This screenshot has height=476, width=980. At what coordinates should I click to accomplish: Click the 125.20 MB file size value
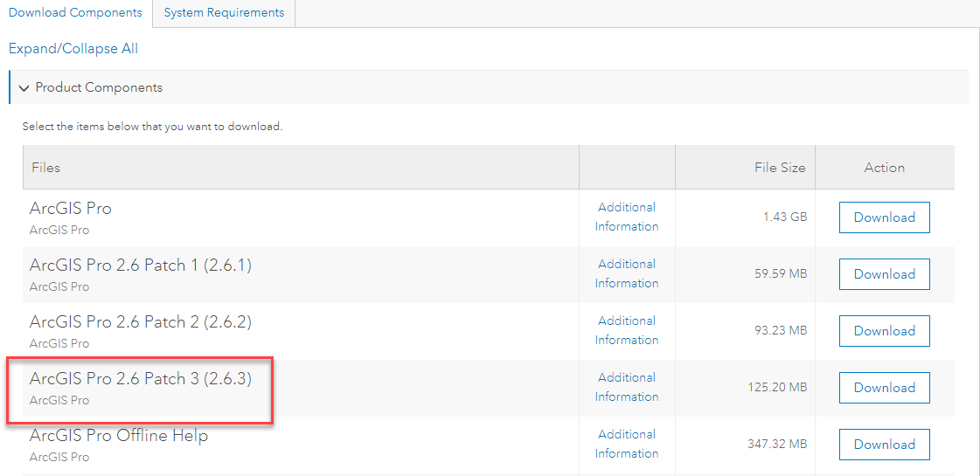pos(778,388)
